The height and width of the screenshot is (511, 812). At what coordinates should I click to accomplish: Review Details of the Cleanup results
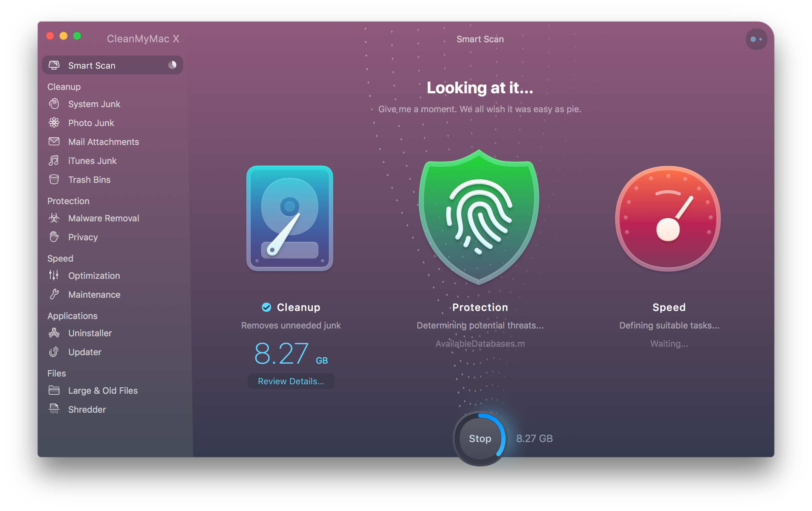point(291,381)
